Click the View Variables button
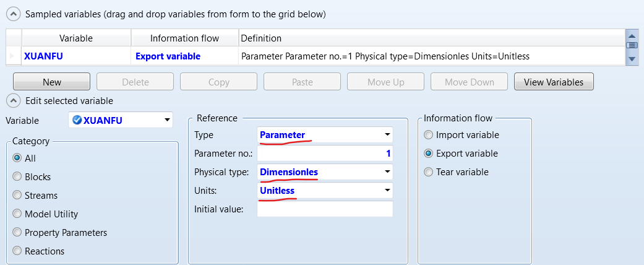Viewport: 644px width, 265px height. point(554,82)
